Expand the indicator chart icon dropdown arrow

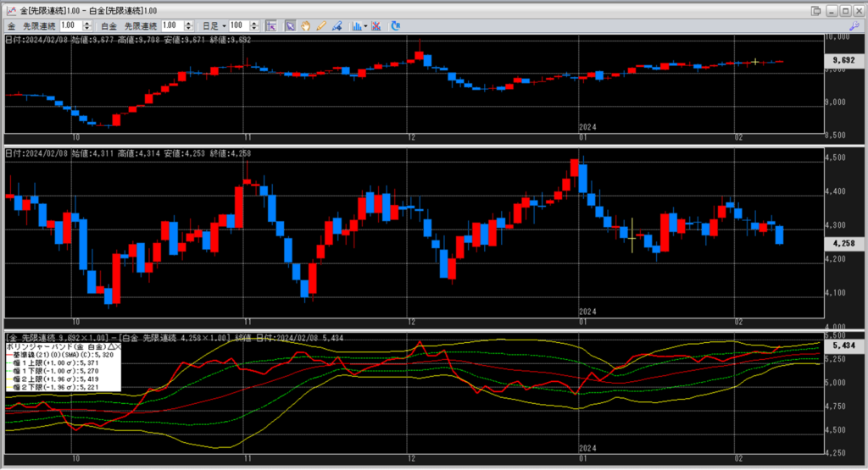(x=365, y=25)
